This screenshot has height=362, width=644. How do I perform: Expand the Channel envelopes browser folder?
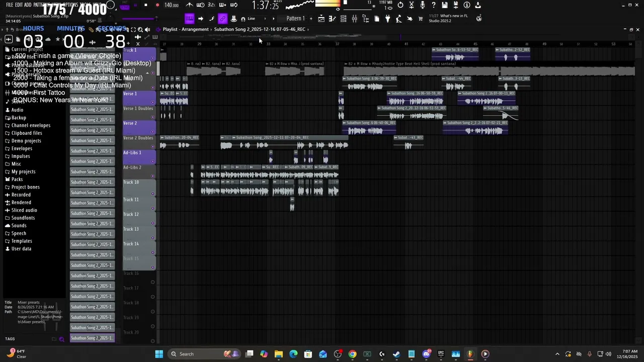pyautogui.click(x=31, y=125)
